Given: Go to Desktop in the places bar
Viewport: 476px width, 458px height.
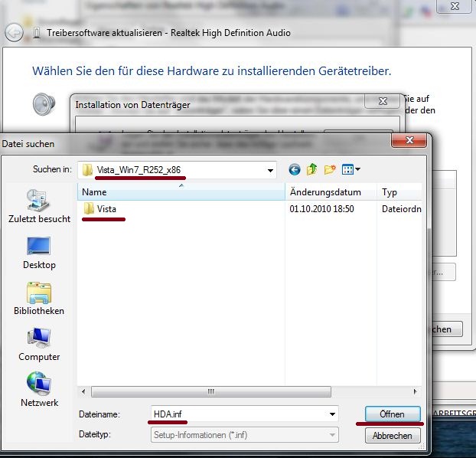Looking at the screenshot, I should [39, 253].
